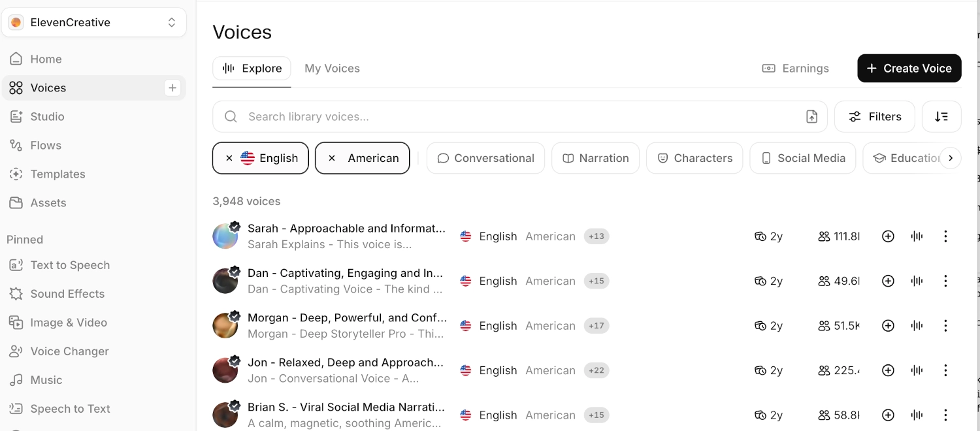This screenshot has height=431, width=980.
Task: Toggle the Conversational category chip
Action: [485, 158]
